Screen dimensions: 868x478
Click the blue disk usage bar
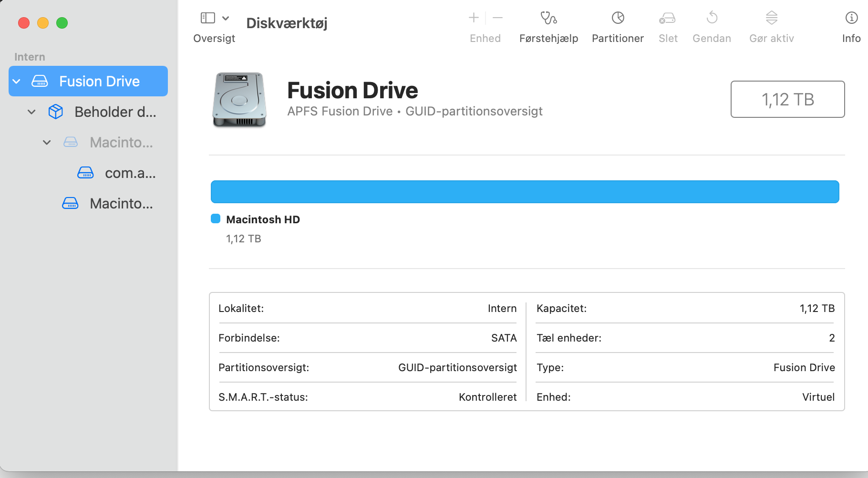point(525,192)
